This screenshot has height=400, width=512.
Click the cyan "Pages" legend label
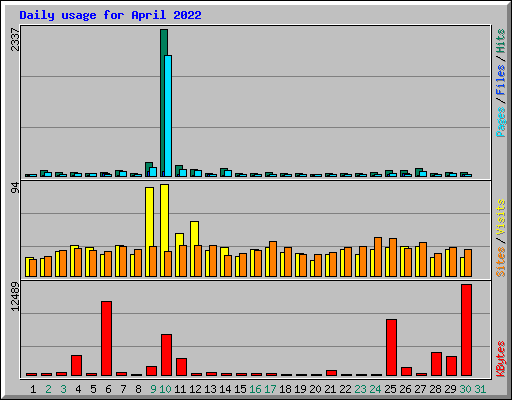pos(501,122)
